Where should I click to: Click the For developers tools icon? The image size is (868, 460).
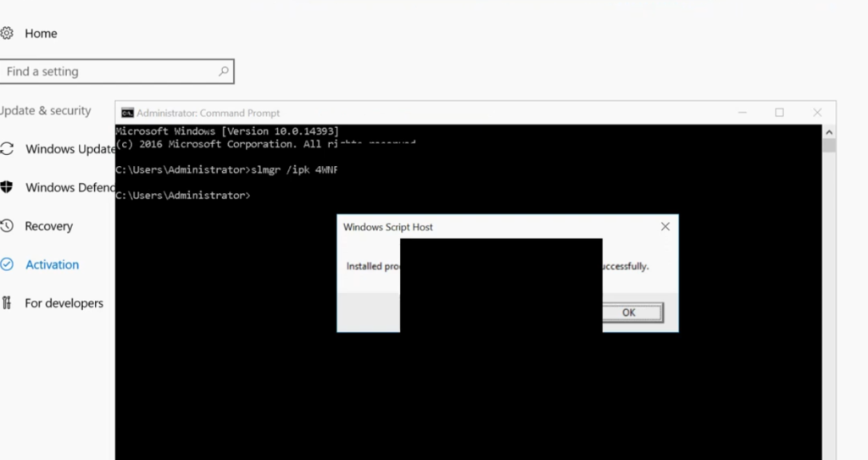pos(7,303)
